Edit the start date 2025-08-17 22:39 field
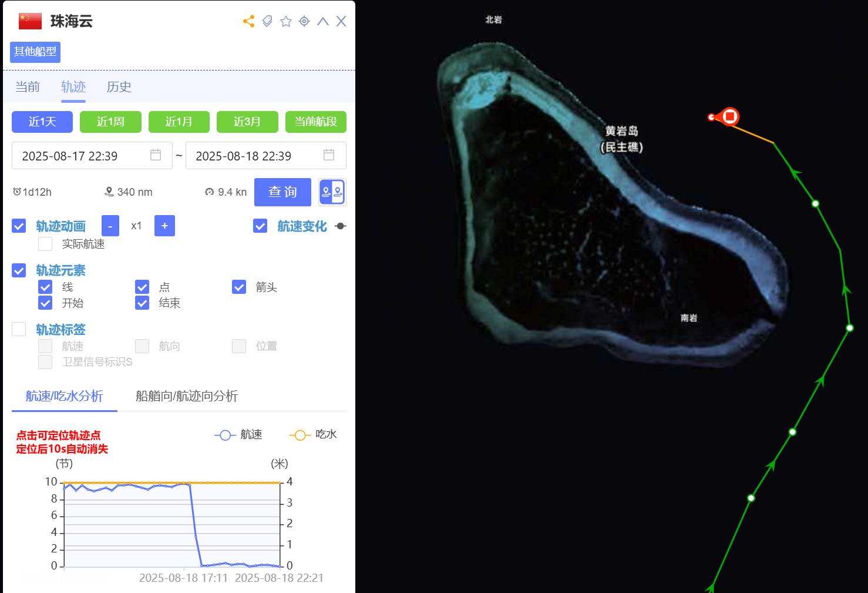 (92, 156)
